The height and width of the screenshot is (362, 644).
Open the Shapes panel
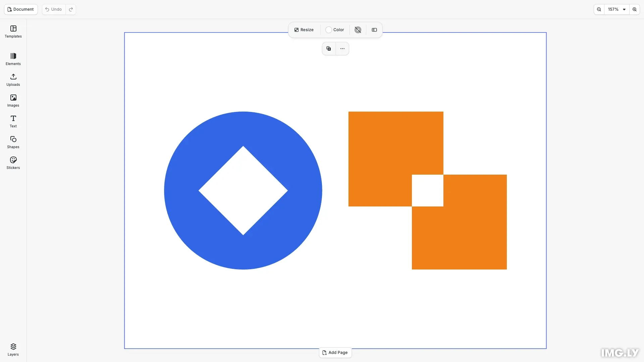click(x=13, y=142)
